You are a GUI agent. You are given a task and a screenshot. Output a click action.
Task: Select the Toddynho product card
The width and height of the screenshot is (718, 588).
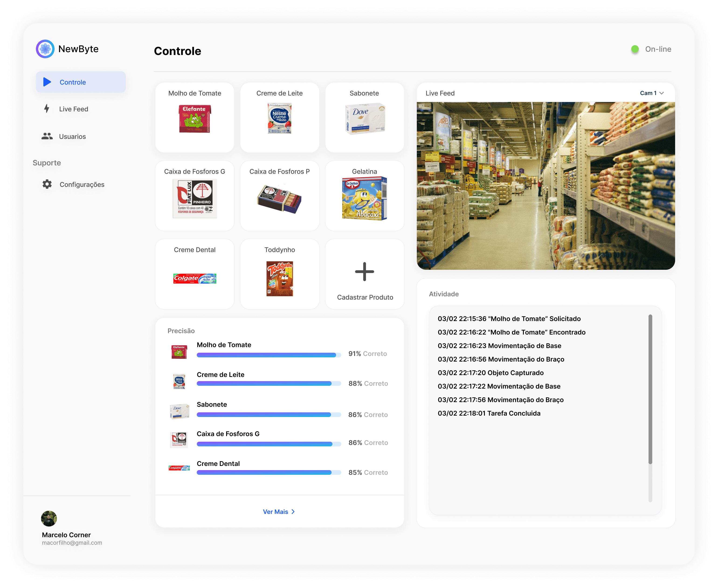[280, 274]
